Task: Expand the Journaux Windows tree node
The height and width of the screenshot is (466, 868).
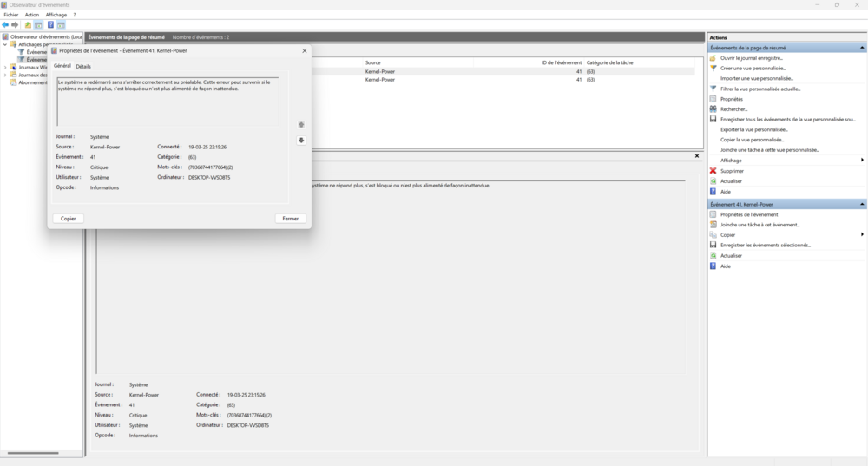Action: (5, 67)
